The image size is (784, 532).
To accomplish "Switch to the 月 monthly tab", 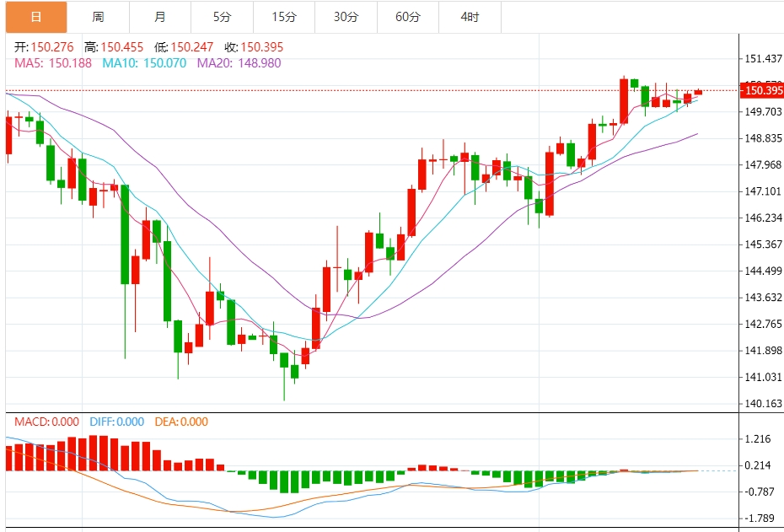I will (x=160, y=17).
